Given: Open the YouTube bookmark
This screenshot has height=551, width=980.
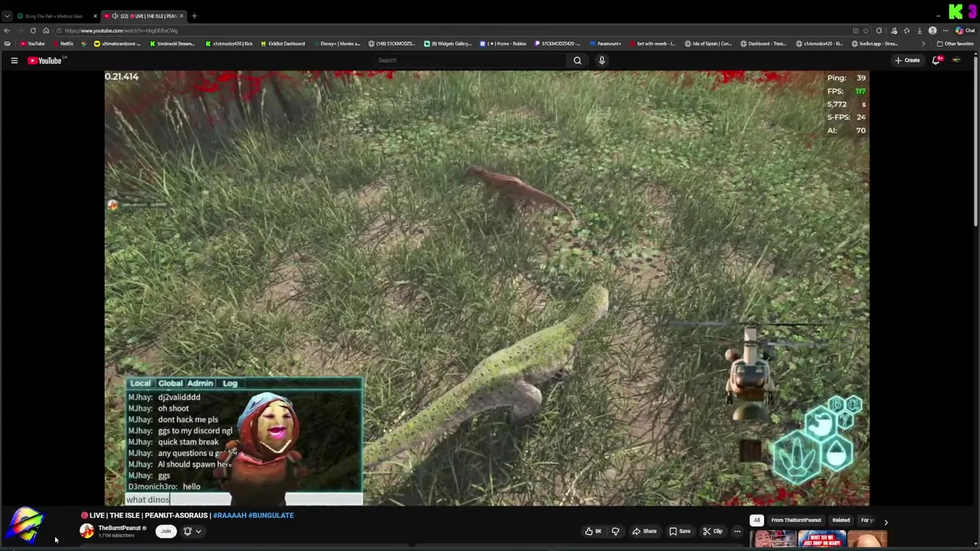Looking at the screenshot, I should click(x=32, y=44).
